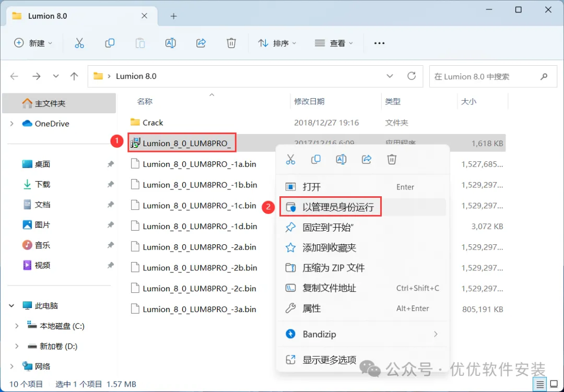Open the 查看 view dropdown

(x=334, y=43)
